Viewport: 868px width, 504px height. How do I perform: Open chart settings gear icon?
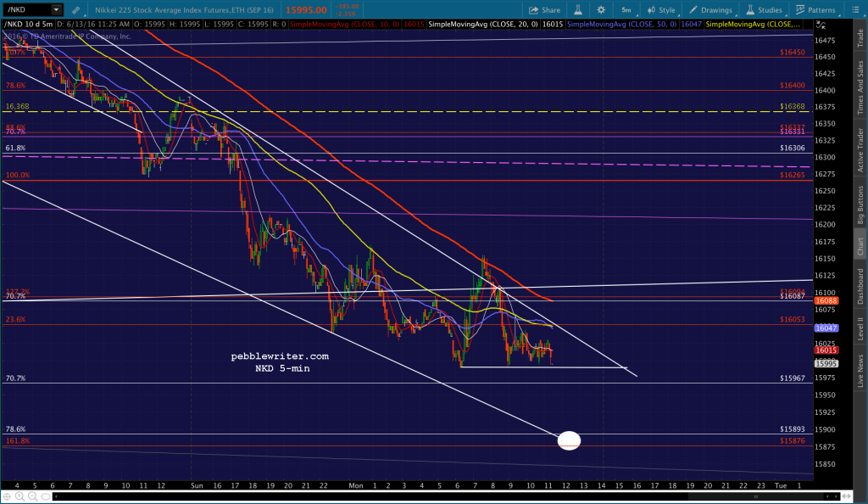click(x=601, y=10)
